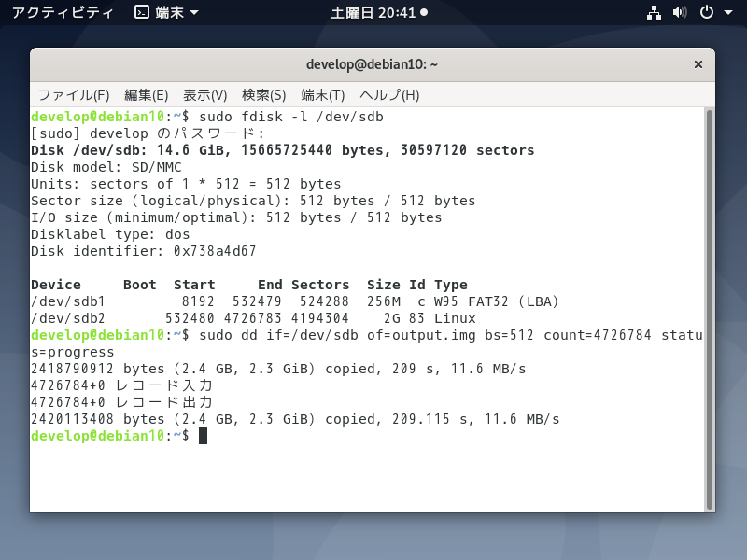This screenshot has height=560, width=747.
Task: Click 'of=output.img' in dd command
Action: point(421,335)
